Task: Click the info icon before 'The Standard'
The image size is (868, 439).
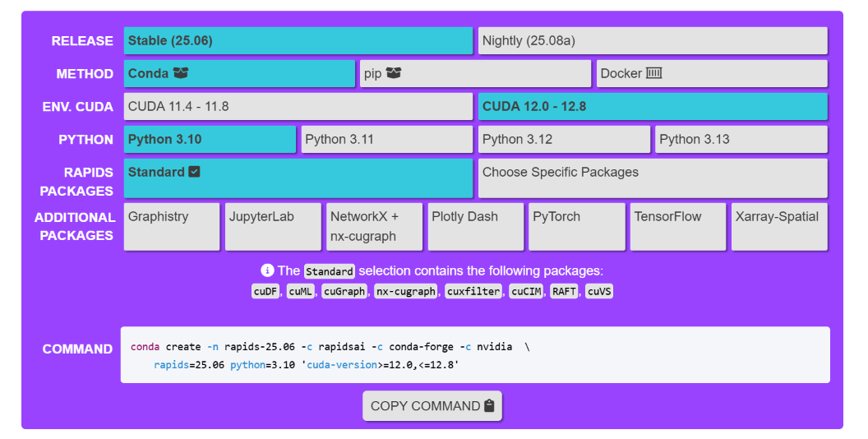Action: (267, 270)
